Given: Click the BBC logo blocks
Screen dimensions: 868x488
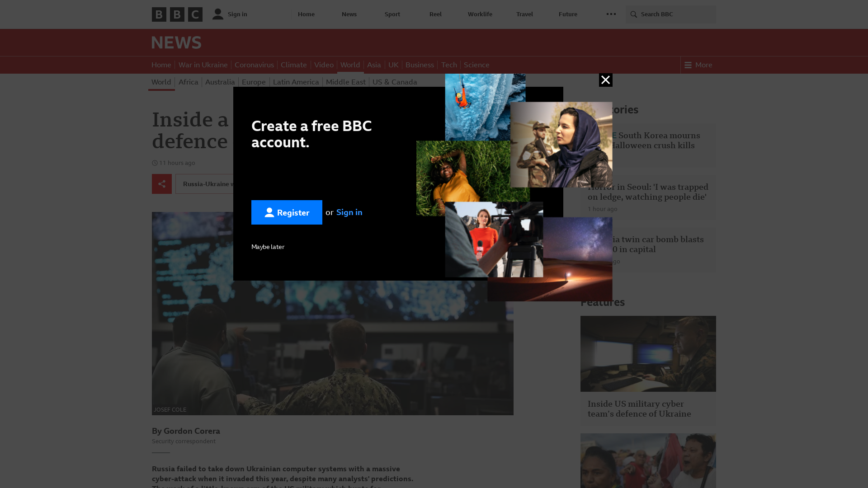Looking at the screenshot, I should (177, 14).
